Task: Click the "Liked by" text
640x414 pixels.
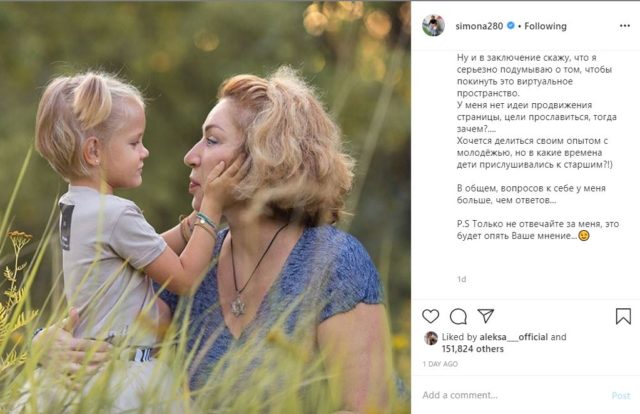Action: [x=461, y=338]
